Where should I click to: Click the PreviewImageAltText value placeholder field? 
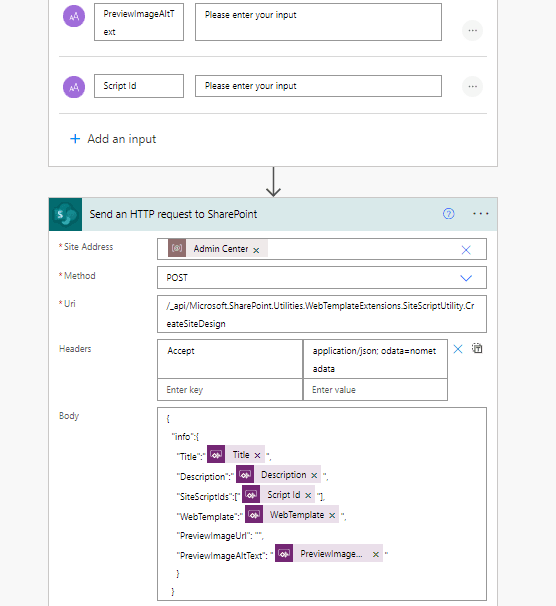[318, 22]
